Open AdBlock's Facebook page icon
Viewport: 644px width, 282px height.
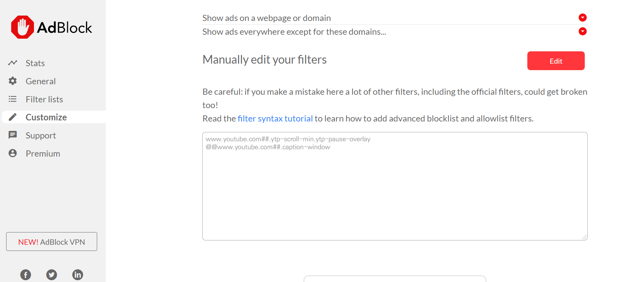[x=26, y=275]
